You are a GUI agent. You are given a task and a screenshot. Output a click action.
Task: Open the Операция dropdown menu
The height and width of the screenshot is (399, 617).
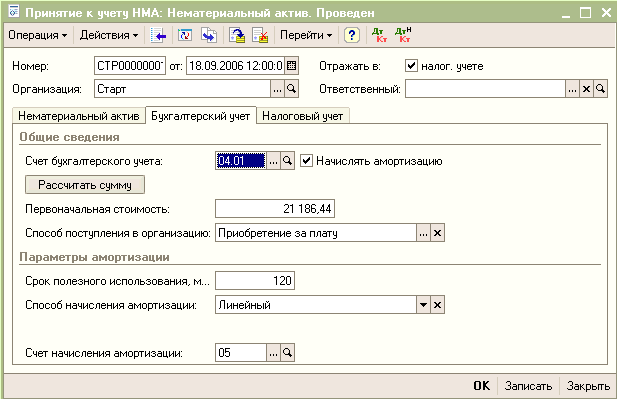(x=37, y=35)
